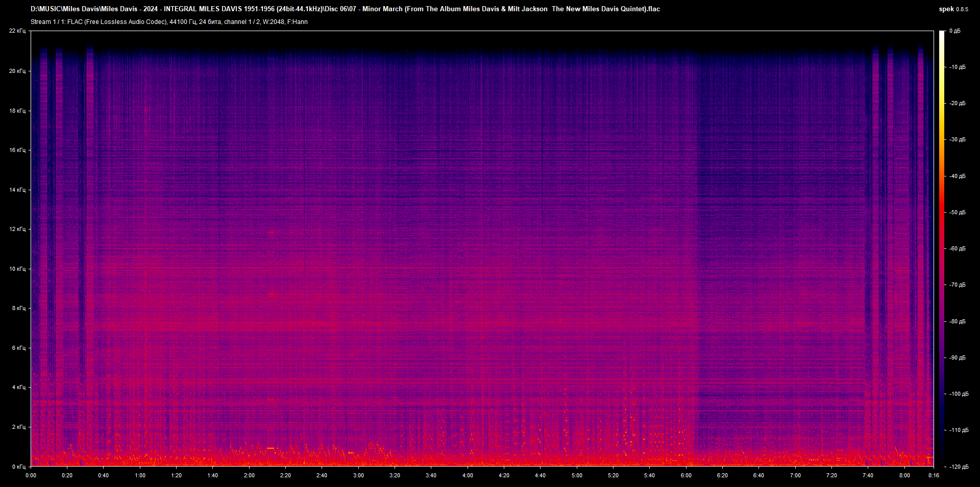Click the 5:00 time axis label

pyautogui.click(x=577, y=475)
